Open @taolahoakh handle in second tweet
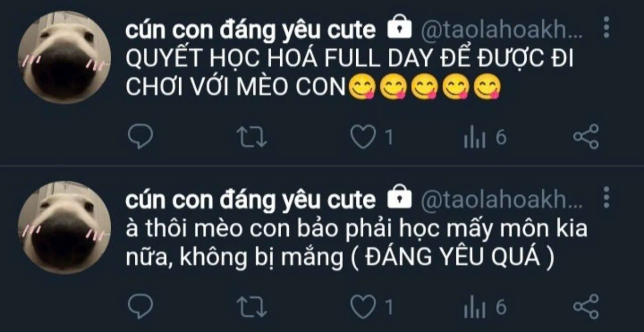 [501, 201]
